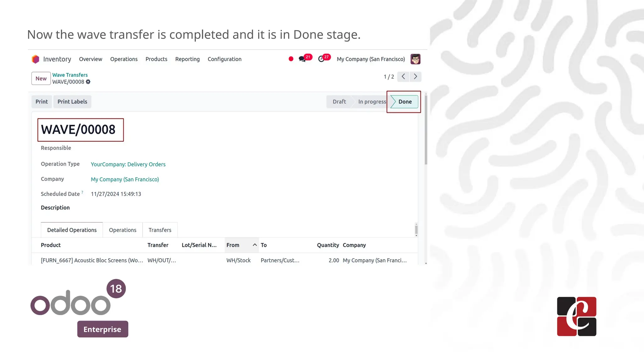Click the Scheduled Date help question mark
The width and height of the screenshot is (644, 362).
coord(82,192)
